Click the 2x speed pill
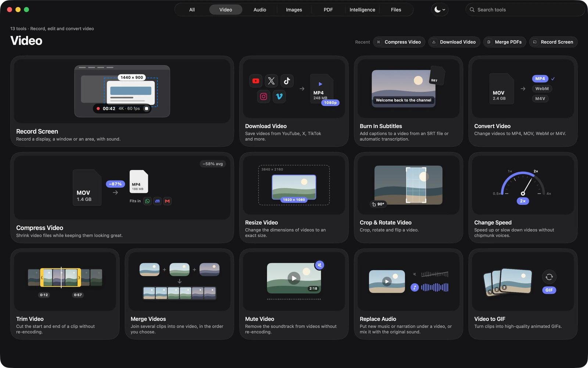Viewport: 588px width, 368px height. (523, 201)
